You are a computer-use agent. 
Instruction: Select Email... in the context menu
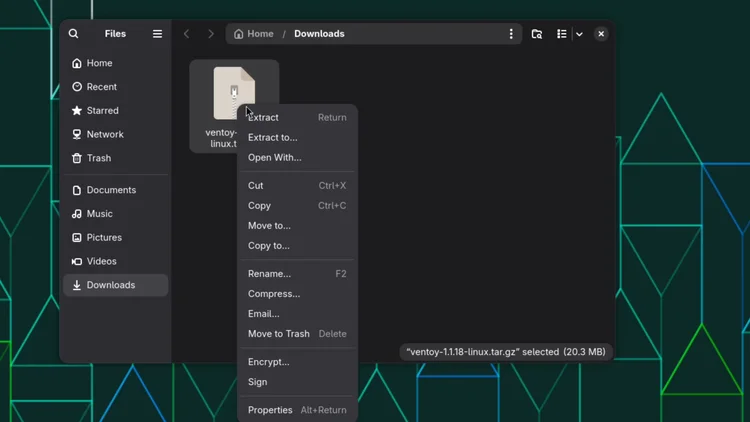tap(297, 314)
